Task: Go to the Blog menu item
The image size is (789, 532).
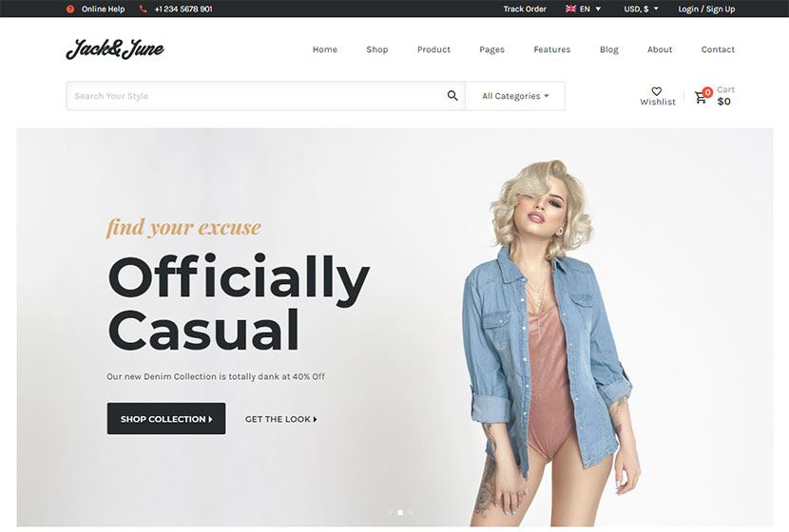Action: tap(608, 49)
